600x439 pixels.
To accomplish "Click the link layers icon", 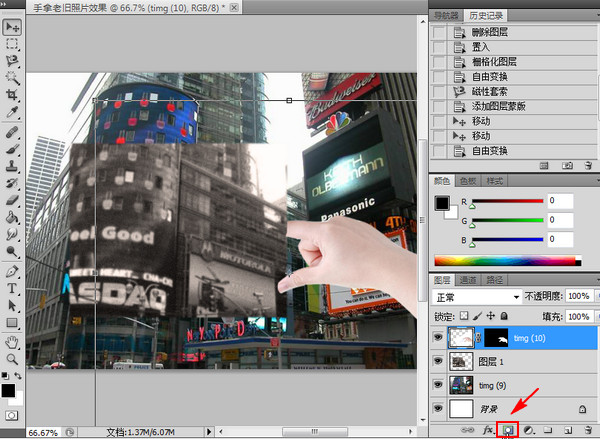I will point(467,430).
